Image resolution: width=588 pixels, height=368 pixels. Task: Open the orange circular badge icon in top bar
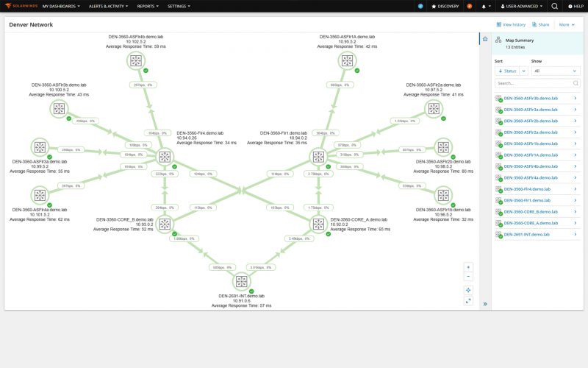[x=469, y=6]
